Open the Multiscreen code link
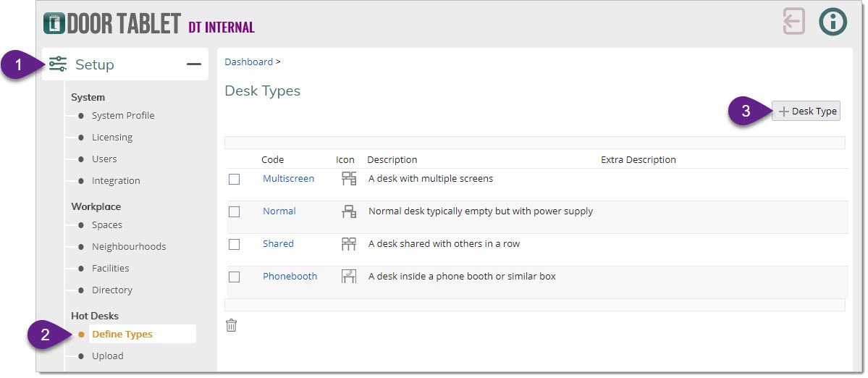868x378 pixels. coord(288,179)
